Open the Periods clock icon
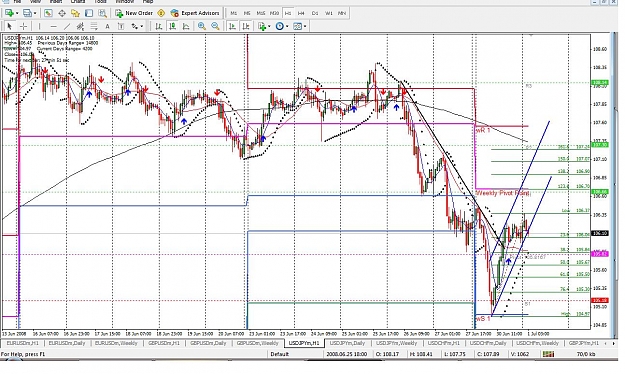625x374 pixels. click(x=280, y=26)
